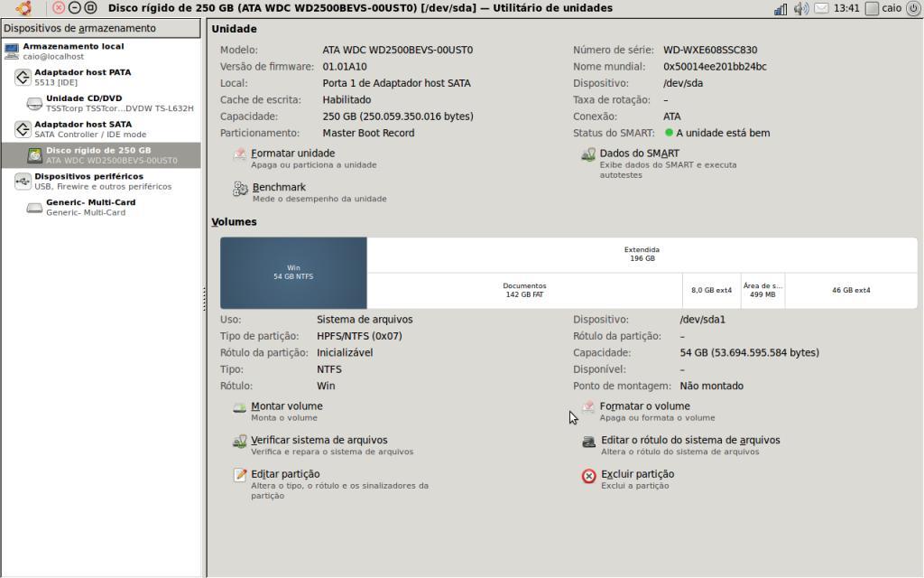Click the caio user menu
Image resolution: width=924 pixels, height=578 pixels.
pyautogui.click(x=884, y=8)
